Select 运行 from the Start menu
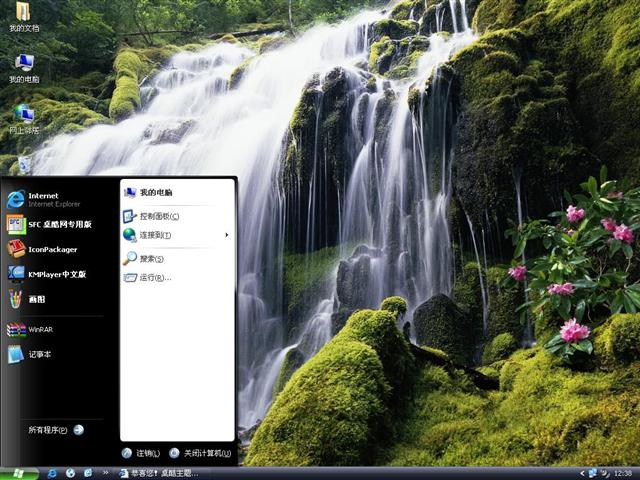This screenshot has height=480, width=640. coord(153,277)
